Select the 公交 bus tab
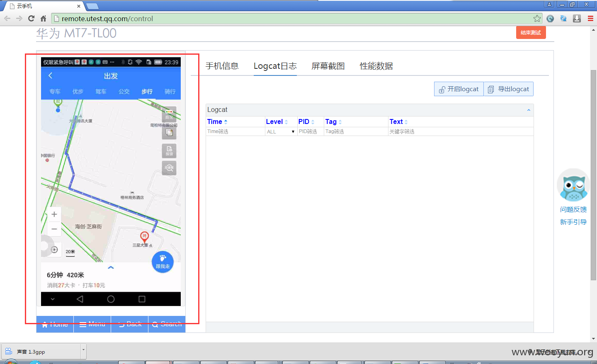The width and height of the screenshot is (597, 364). 124,92
